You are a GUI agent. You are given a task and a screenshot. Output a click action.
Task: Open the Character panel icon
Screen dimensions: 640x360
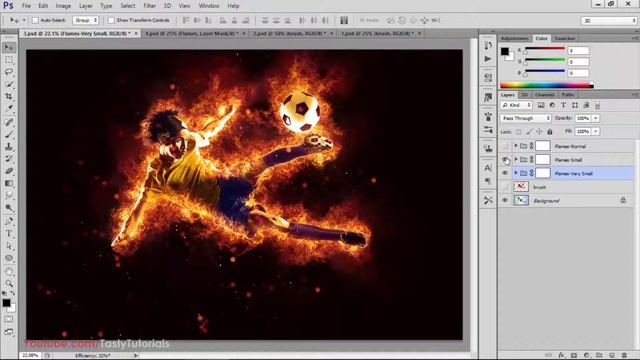click(488, 168)
